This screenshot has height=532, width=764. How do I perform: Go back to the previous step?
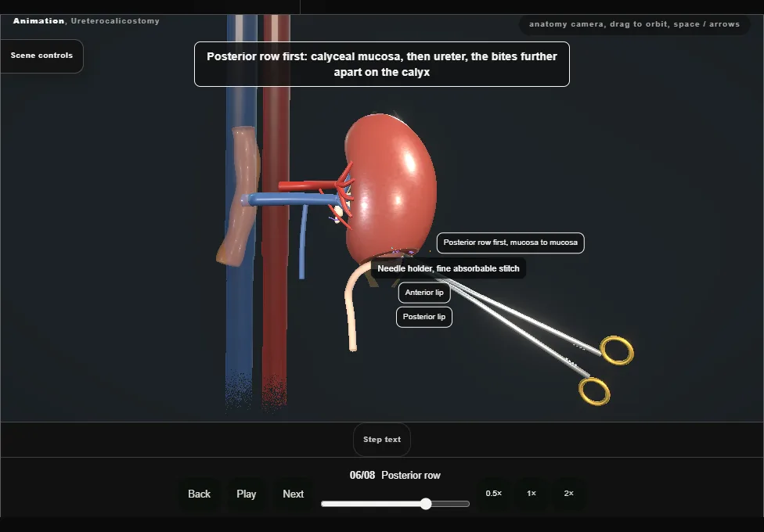(200, 494)
